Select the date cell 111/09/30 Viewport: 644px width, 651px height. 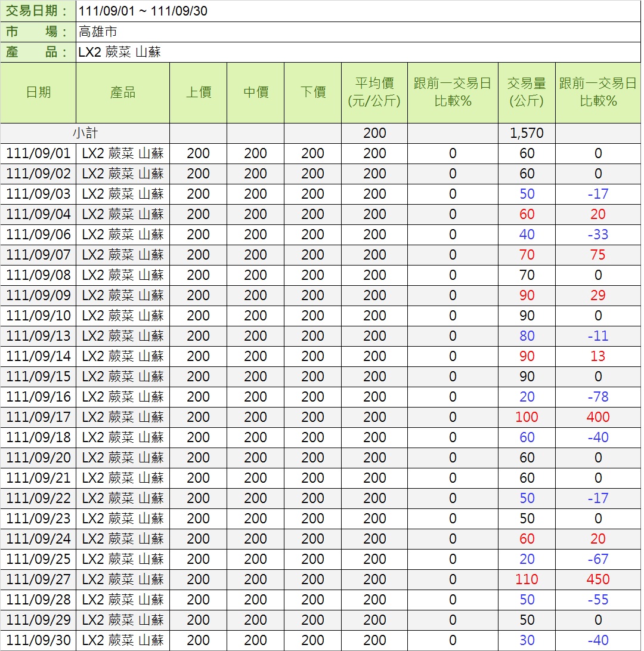coord(38,640)
